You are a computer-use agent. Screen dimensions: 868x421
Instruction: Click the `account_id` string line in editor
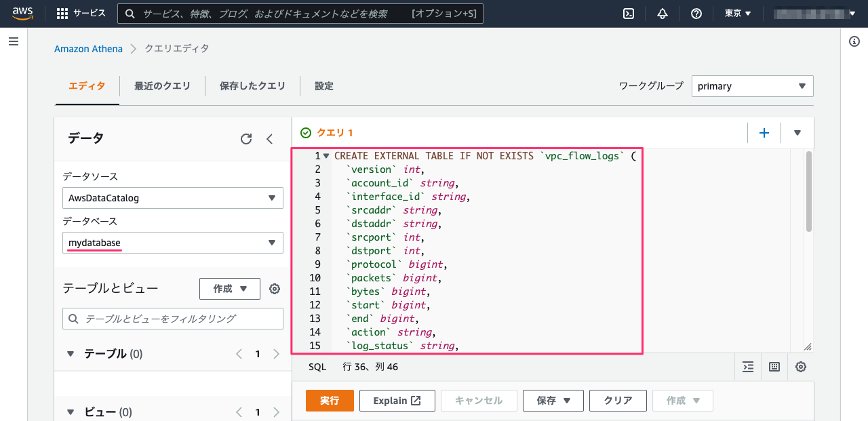[x=402, y=183]
